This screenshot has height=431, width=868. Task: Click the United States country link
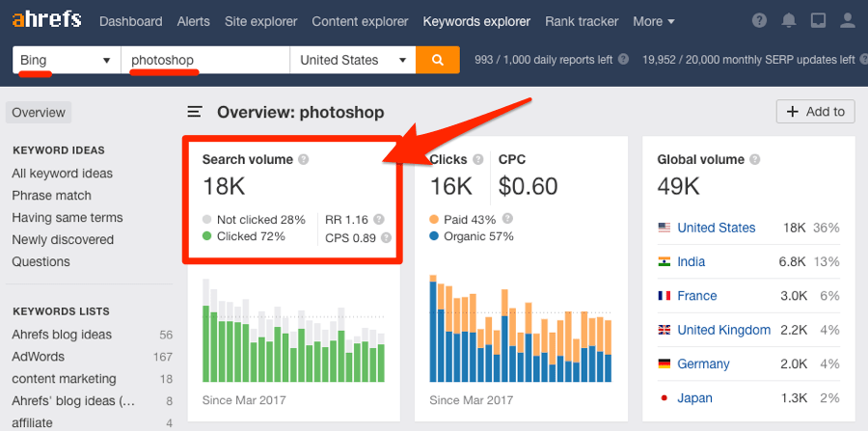click(717, 228)
